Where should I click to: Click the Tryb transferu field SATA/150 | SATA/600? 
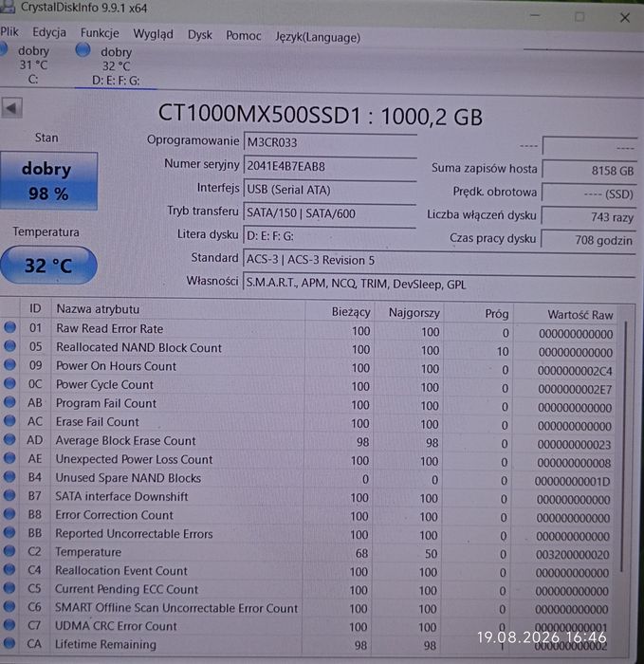[x=330, y=213]
